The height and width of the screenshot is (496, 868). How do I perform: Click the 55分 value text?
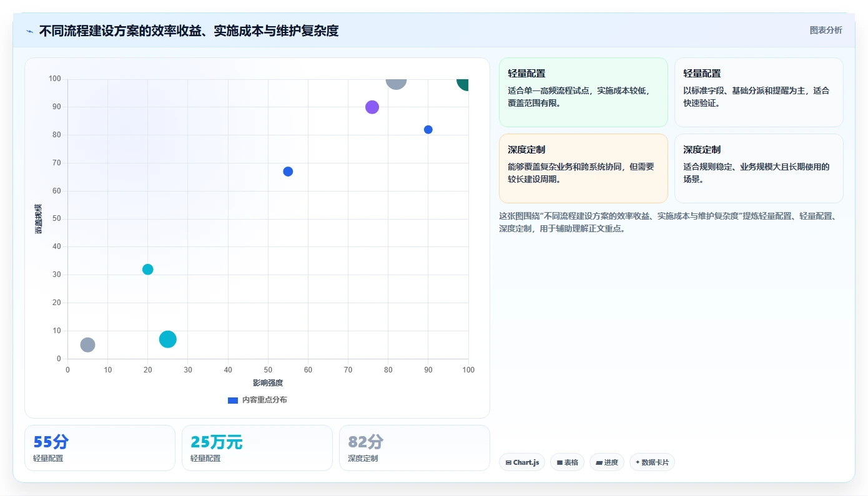[x=51, y=442]
